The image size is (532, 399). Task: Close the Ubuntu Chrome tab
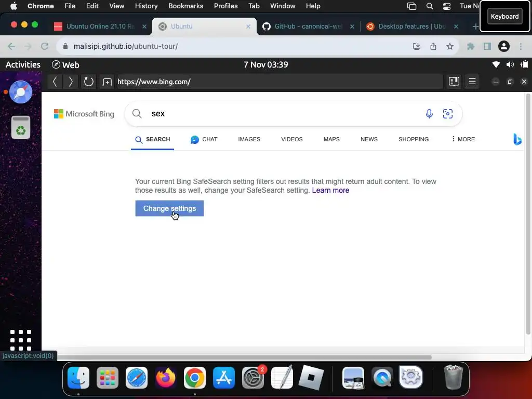(x=248, y=26)
